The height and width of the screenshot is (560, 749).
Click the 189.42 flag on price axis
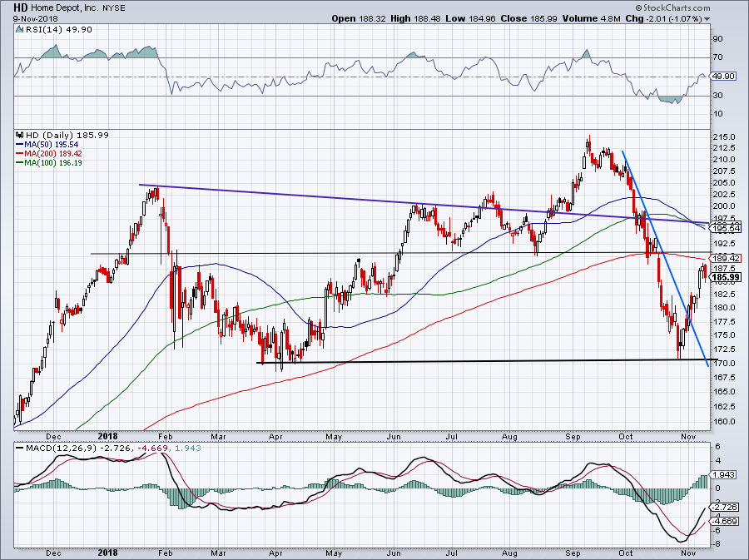(726, 258)
